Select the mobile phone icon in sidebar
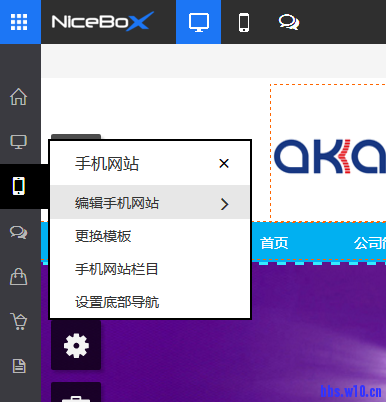386x402 pixels. pyautogui.click(x=19, y=186)
